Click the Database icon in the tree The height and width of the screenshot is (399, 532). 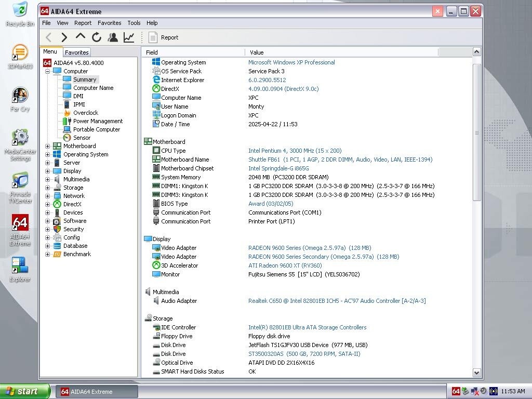click(x=57, y=246)
